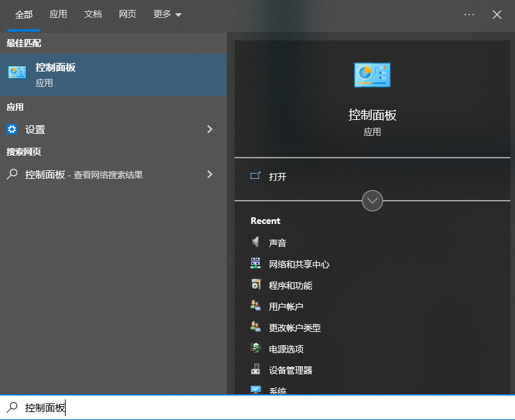The height and width of the screenshot is (420, 515).
Task: Open 控制面板 - 查看网络搜索结果
Action: tap(113, 174)
